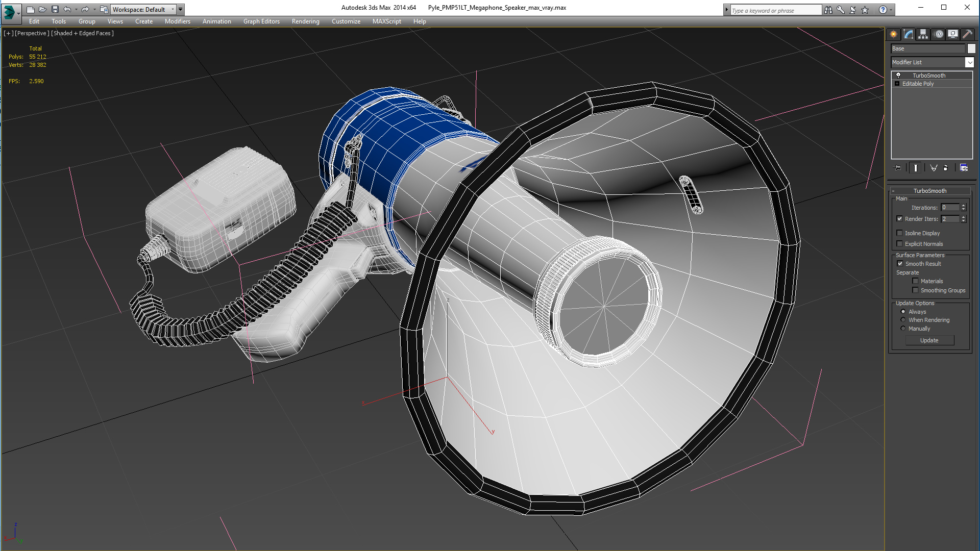Click the Iterations value field

coord(950,208)
